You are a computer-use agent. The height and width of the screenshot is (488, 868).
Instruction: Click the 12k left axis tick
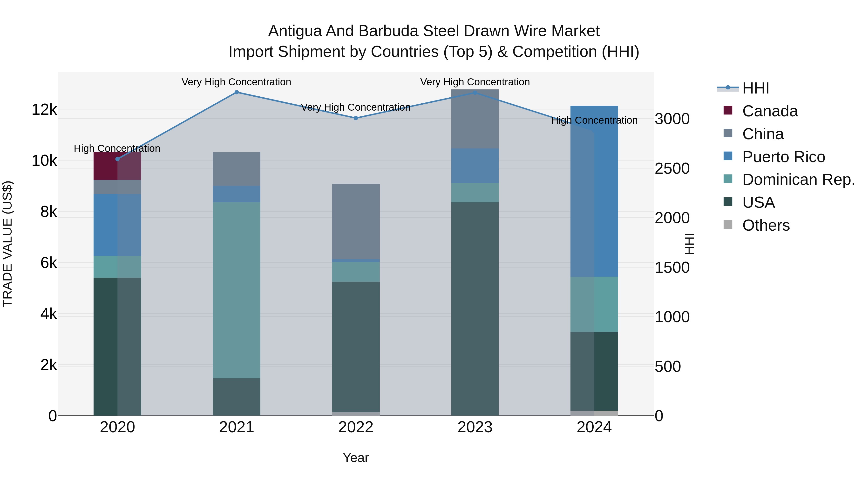click(x=44, y=110)
